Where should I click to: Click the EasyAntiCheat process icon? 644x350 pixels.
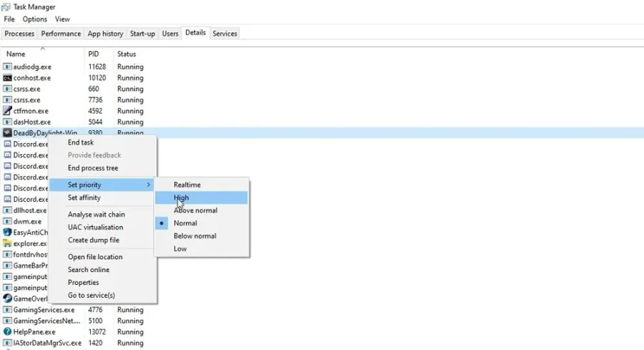click(7, 232)
